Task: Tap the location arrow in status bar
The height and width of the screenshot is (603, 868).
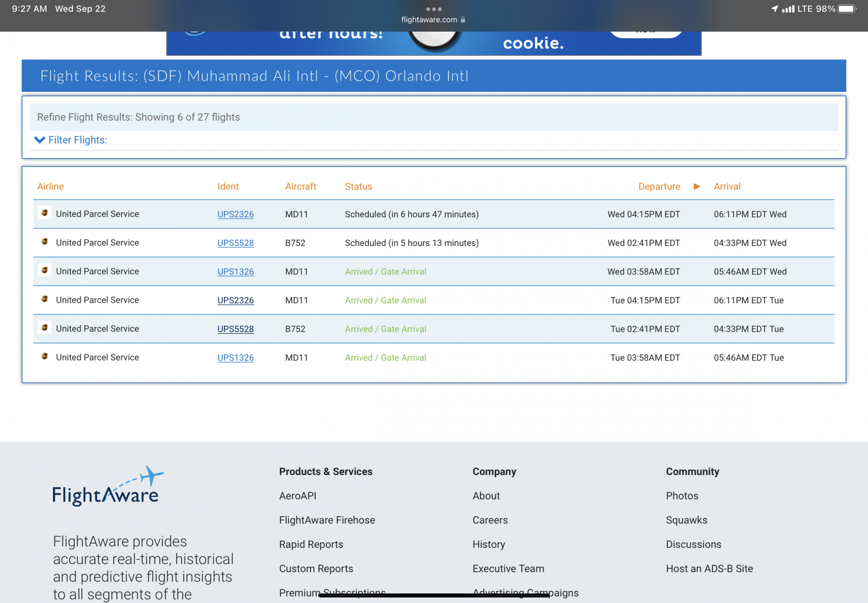Action: click(775, 9)
